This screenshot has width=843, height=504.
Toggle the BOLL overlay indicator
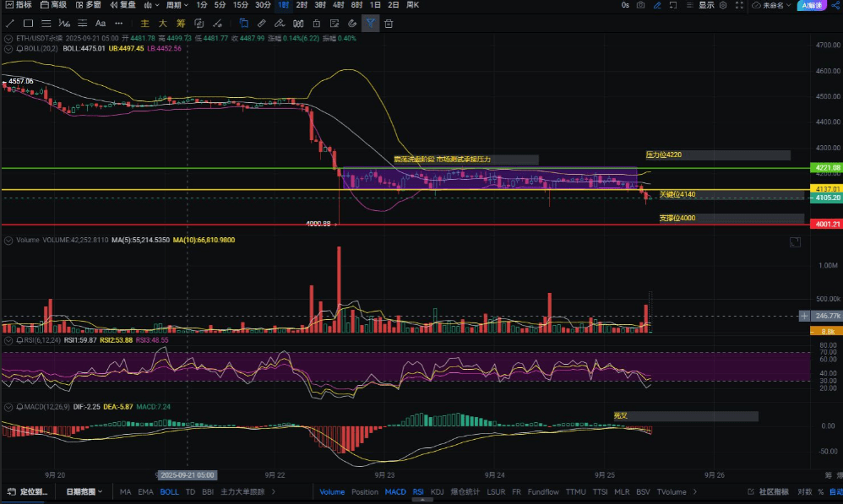169,491
